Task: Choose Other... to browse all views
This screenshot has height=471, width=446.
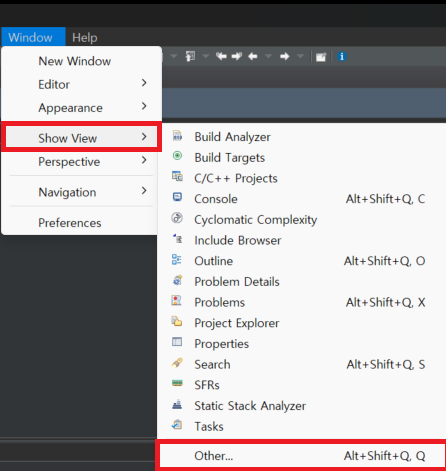Action: point(302,456)
